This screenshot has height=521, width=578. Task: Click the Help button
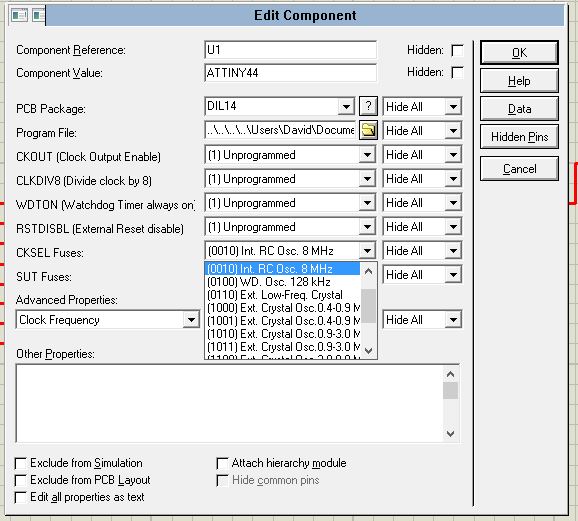(519, 81)
